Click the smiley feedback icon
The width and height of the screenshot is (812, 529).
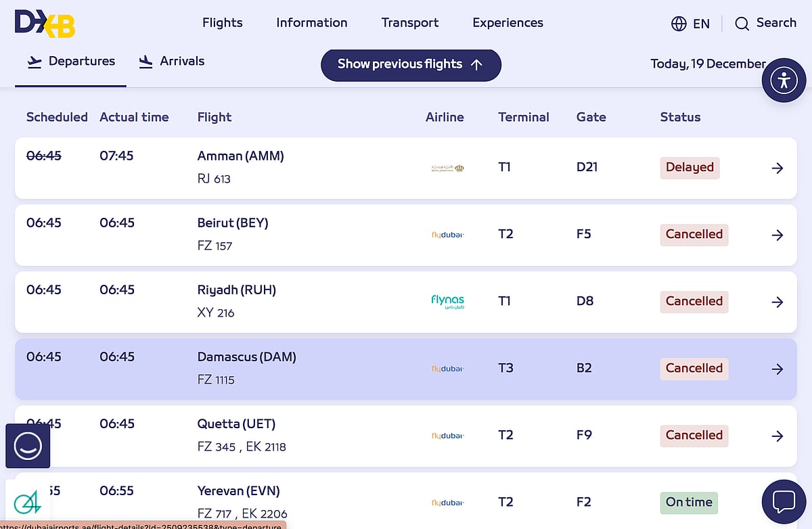(28, 446)
